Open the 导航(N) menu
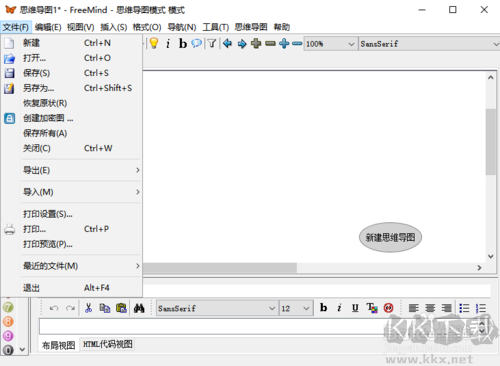500x366 pixels. [x=182, y=27]
